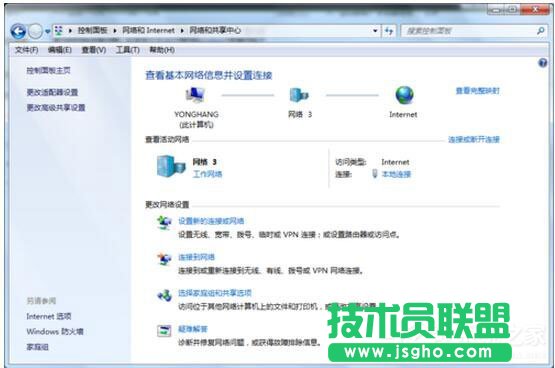Expand address bar history dropdown arrow
The width and height of the screenshot is (555, 368).
click(375, 31)
